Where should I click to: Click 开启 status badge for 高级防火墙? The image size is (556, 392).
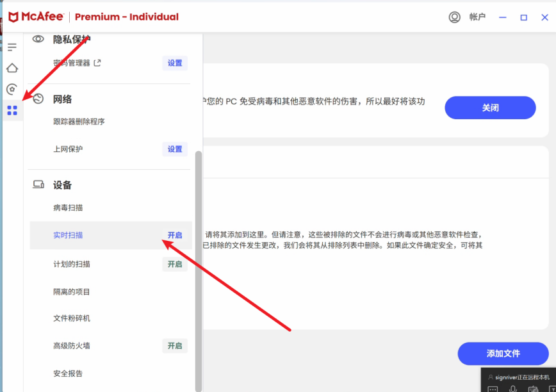point(175,346)
